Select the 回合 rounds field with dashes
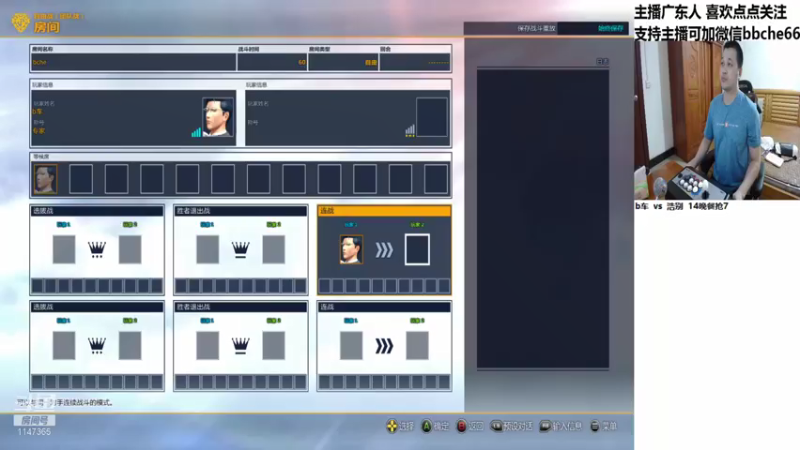 [x=415, y=62]
